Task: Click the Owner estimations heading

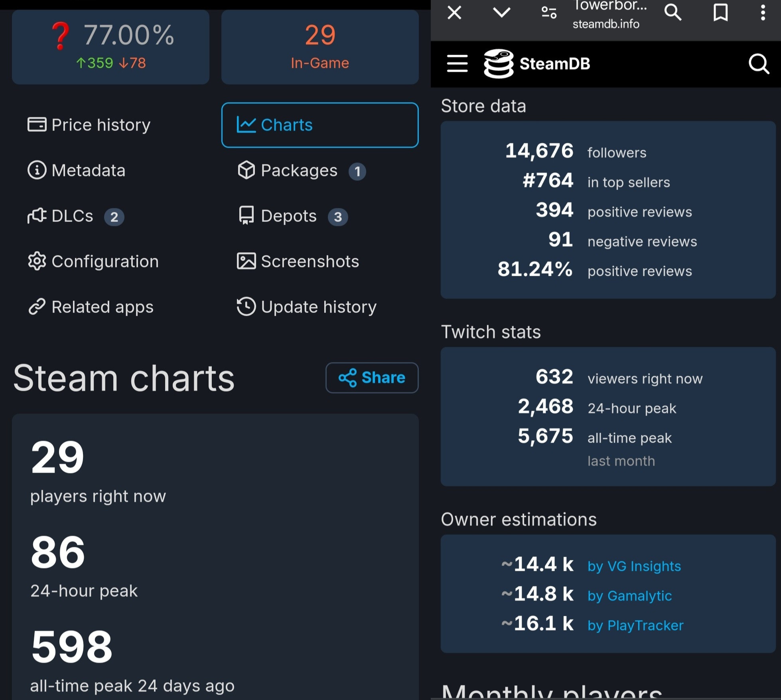Action: tap(519, 520)
